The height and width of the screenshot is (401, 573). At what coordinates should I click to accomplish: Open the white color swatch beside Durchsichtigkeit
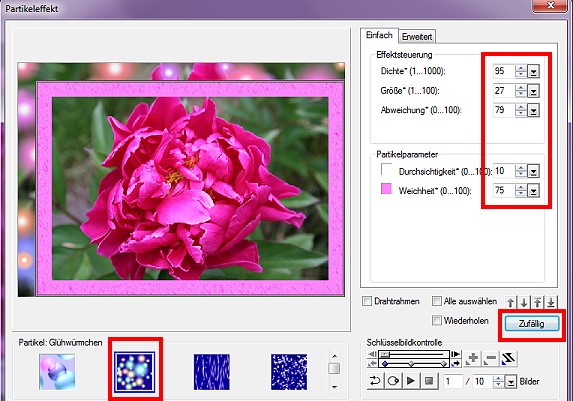(386, 169)
